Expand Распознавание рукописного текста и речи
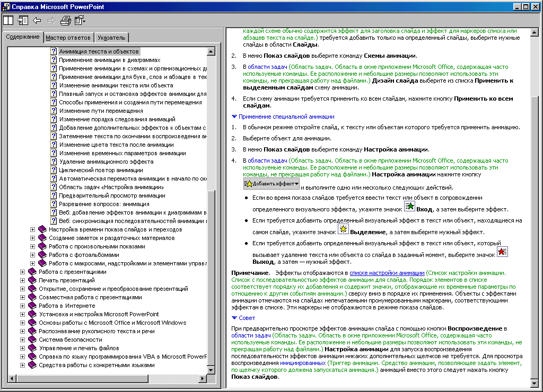The image size is (543, 392). pyautogui.click(x=22, y=331)
